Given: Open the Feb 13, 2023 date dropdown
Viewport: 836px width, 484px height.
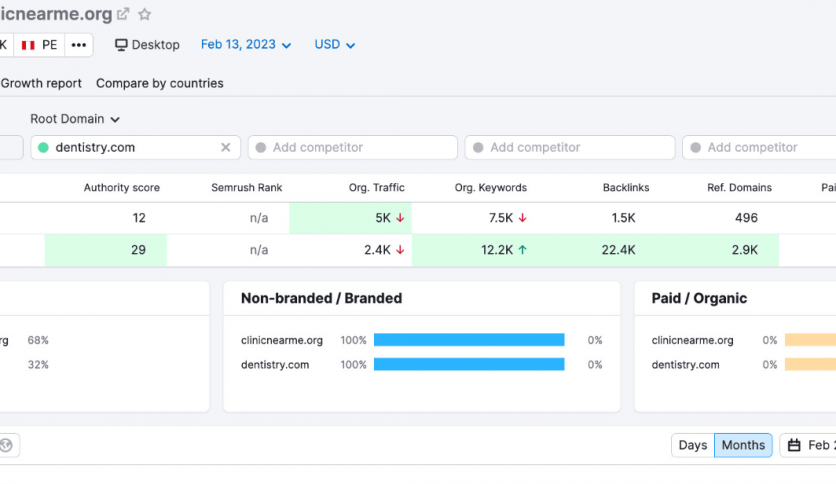Looking at the screenshot, I should click(246, 45).
